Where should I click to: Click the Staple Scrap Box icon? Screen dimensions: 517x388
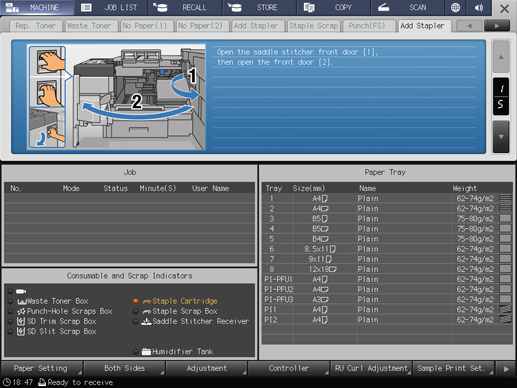[147, 311]
